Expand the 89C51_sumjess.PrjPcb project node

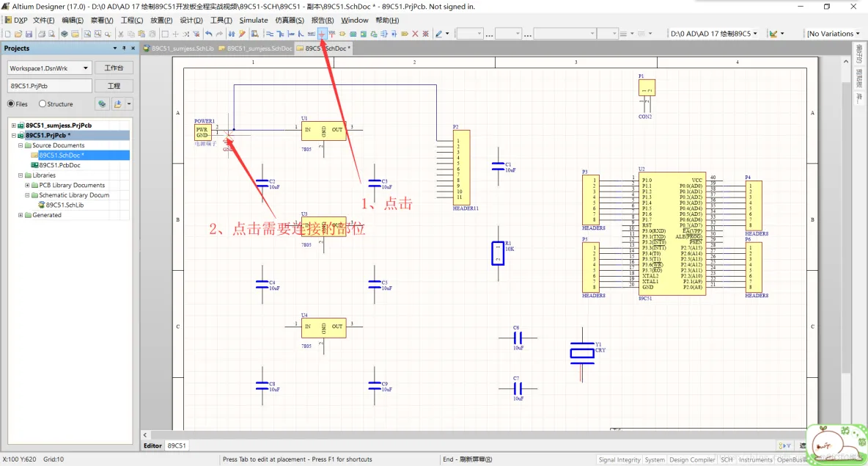pos(14,125)
